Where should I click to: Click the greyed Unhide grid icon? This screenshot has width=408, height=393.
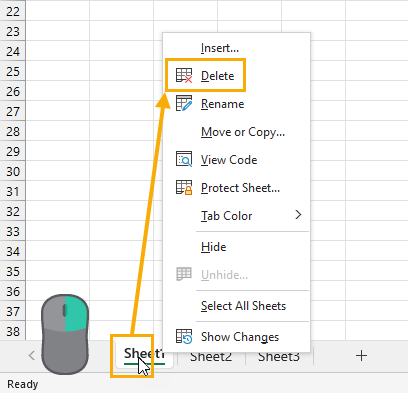tap(184, 274)
